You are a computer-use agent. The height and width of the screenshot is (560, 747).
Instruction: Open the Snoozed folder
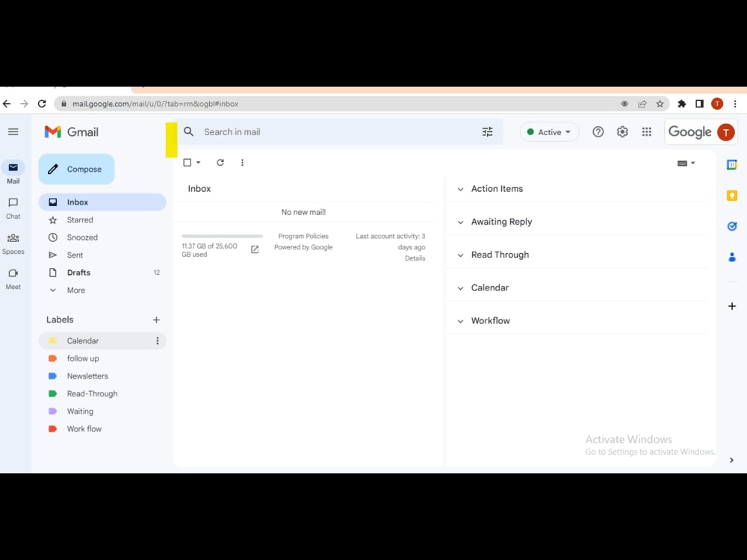click(x=102, y=237)
